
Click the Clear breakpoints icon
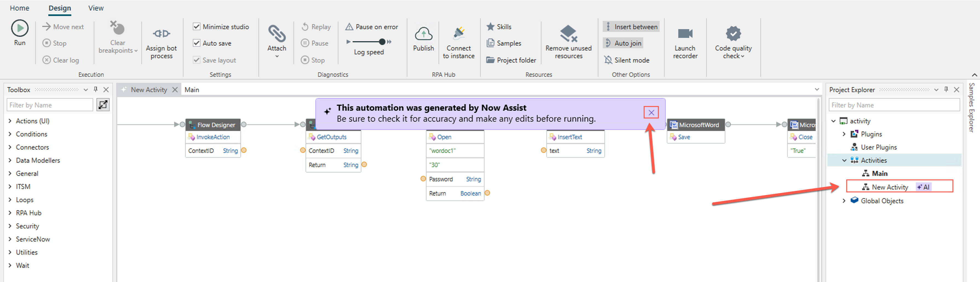(117, 28)
